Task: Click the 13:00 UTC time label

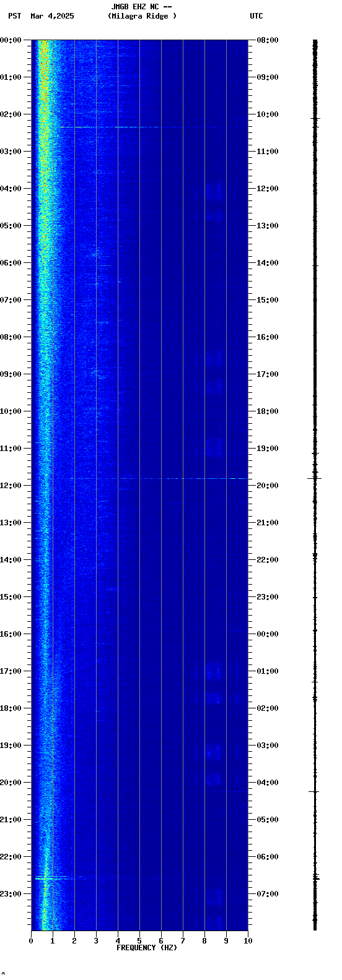Action: pos(268,226)
